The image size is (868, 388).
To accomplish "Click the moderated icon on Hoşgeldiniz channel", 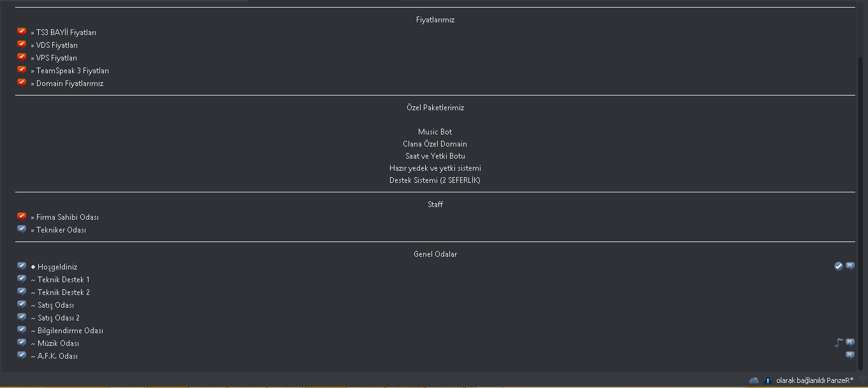I will (850, 266).
